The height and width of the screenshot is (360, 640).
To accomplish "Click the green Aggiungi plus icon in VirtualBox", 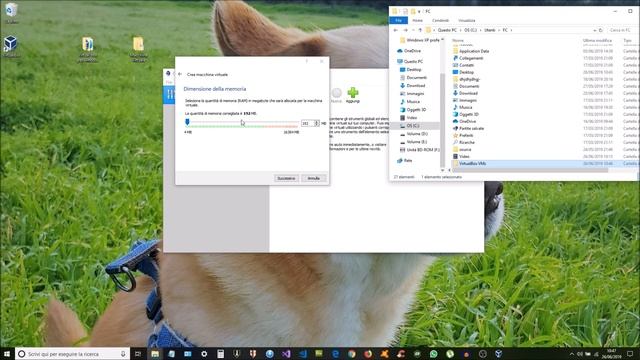I will pos(353,92).
